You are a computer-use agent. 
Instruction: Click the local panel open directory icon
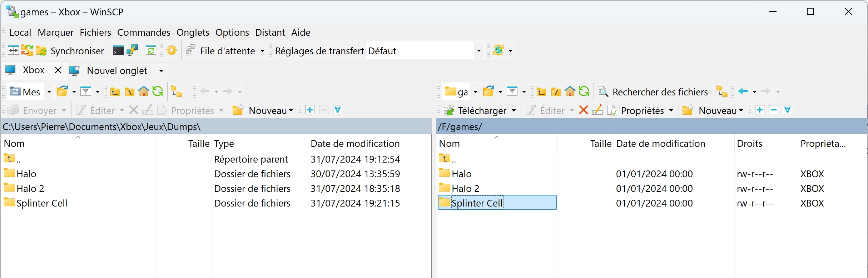pos(63,91)
